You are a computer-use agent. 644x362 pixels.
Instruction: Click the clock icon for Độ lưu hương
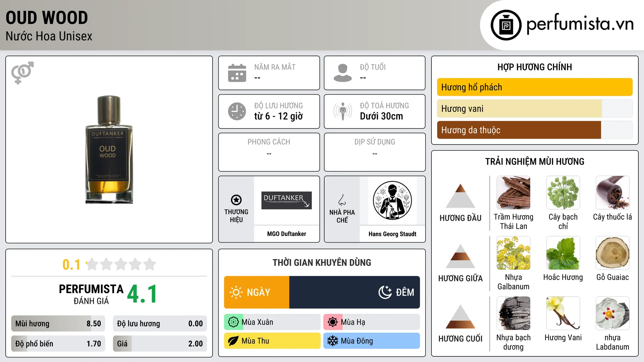pos(237,111)
